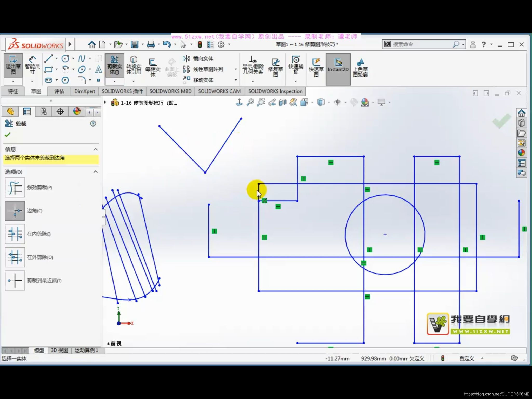
Task: Click Exit Sketch (退出草图) button
Action: point(13,65)
